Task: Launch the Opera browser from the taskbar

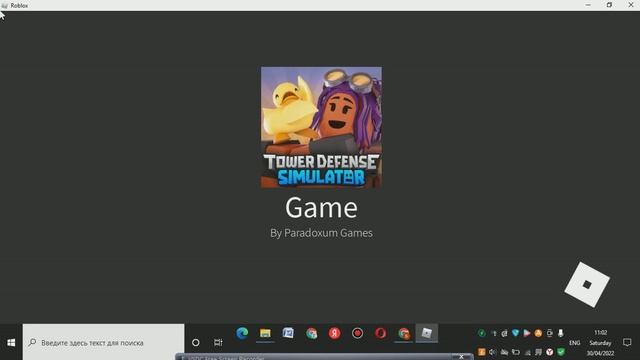Action: click(x=380, y=333)
